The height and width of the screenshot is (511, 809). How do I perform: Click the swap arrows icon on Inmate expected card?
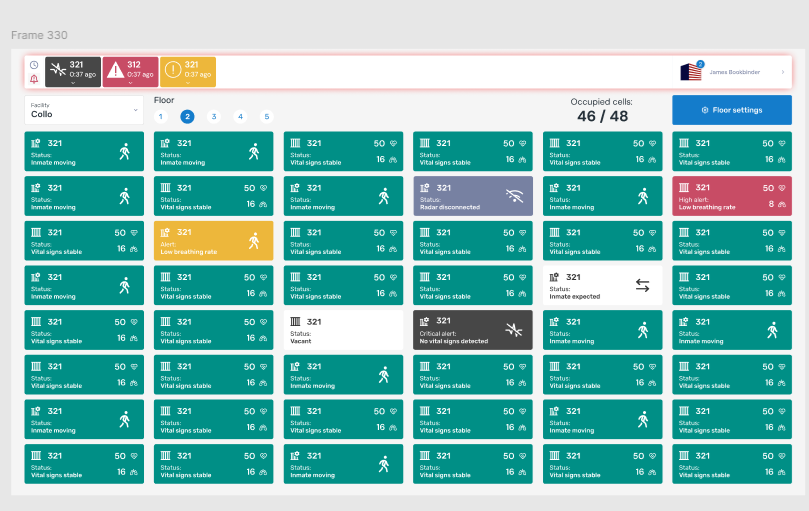click(x=642, y=285)
